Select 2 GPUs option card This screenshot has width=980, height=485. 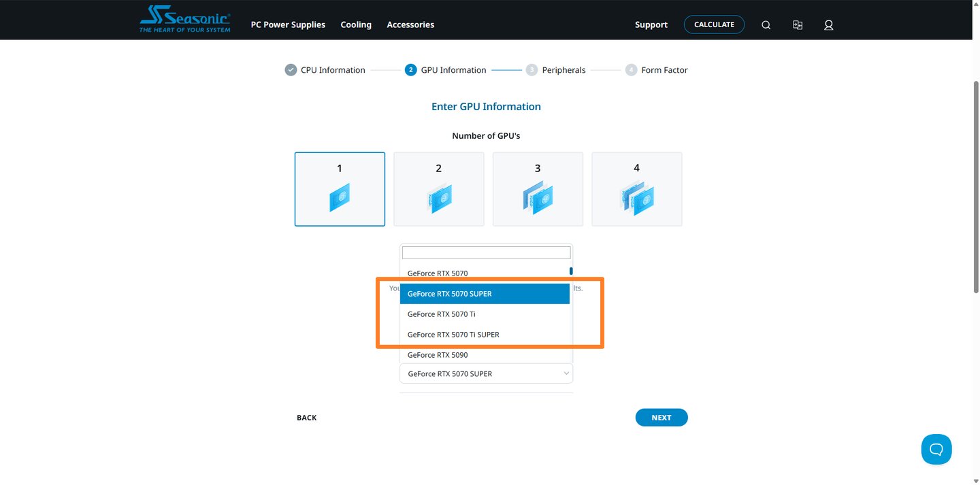tap(439, 189)
